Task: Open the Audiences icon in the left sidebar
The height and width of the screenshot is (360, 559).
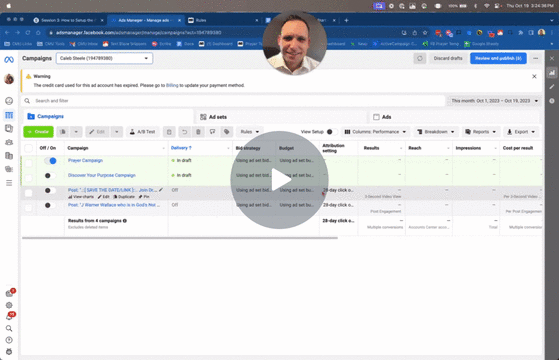Action: tap(9, 142)
